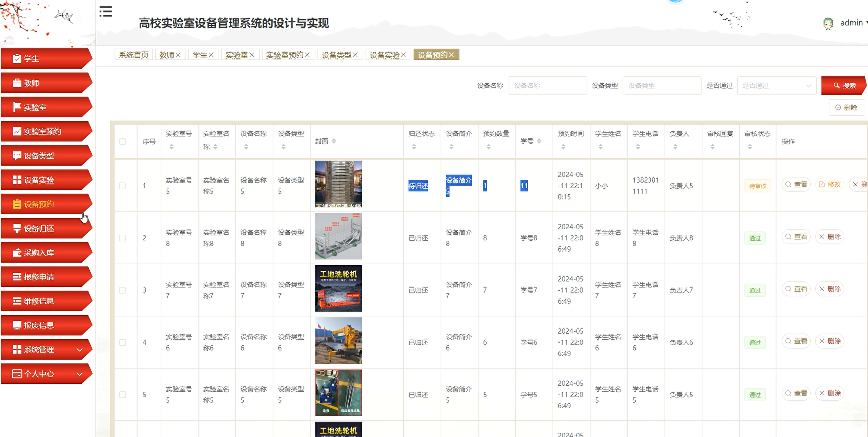Image resolution: width=868 pixels, height=437 pixels.
Task: Close the 设备类型 tab with its X icon
Action: (355, 55)
